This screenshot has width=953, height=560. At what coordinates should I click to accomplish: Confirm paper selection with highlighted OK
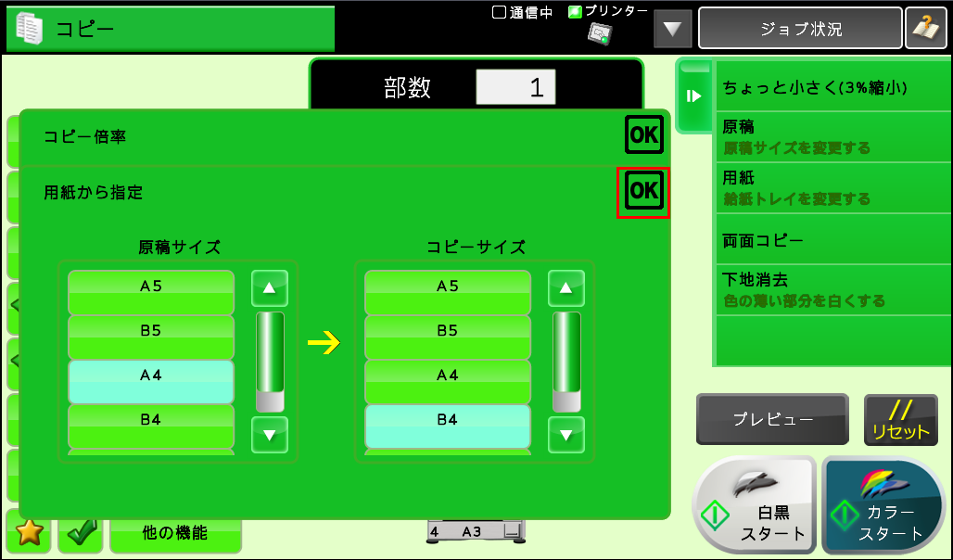click(x=643, y=193)
